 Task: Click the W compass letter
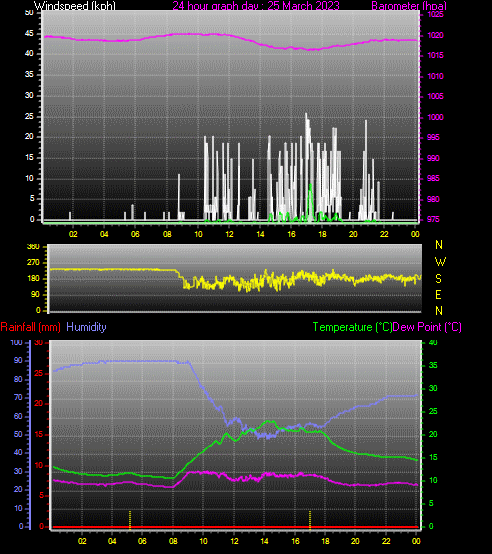pos(440,262)
